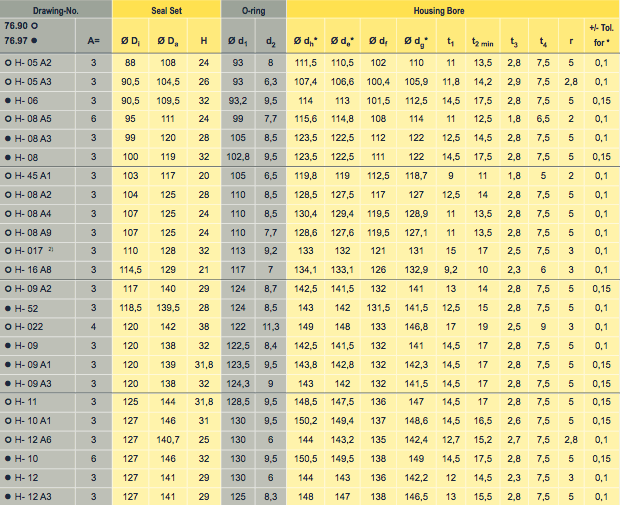Image resolution: width=620 pixels, height=505 pixels.
Task: Click the filled circle beside 76.97
Action: click(35, 41)
